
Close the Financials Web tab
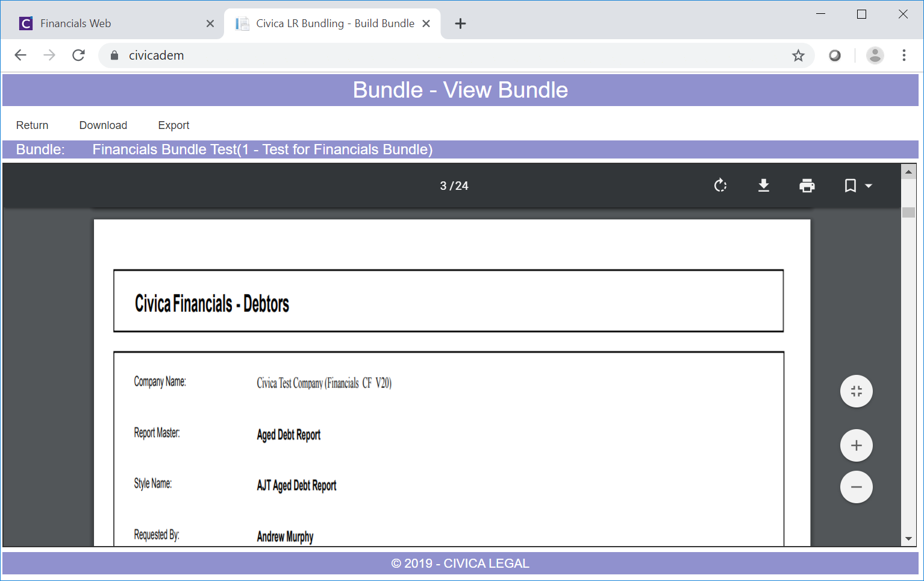[x=210, y=24]
